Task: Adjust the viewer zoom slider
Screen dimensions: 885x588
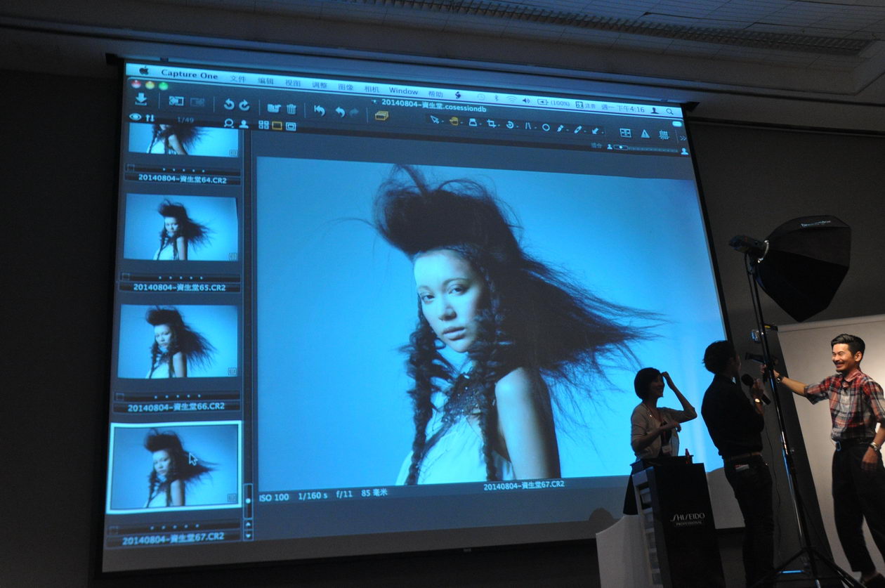Action: (622, 147)
